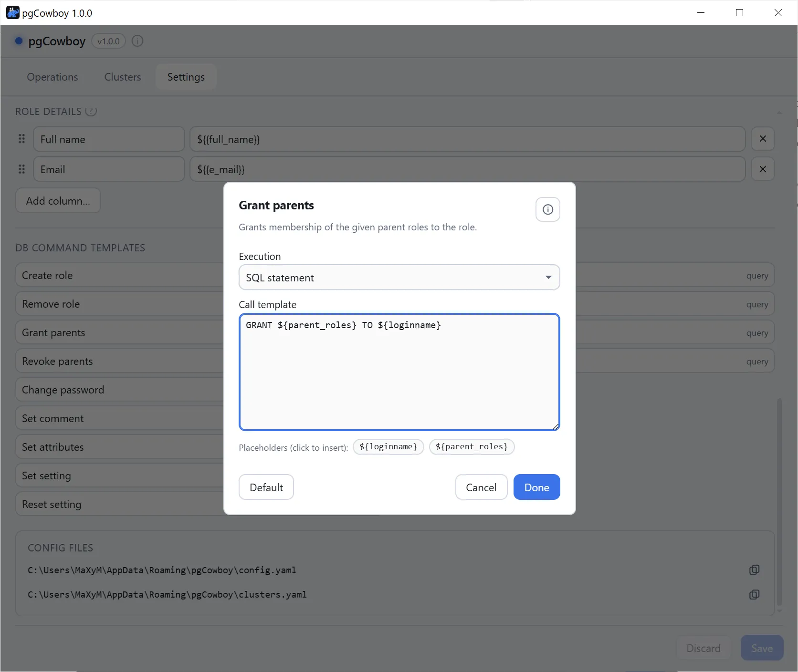Open the Revoke parents template row
Screen dimensions: 798x672
pos(119,361)
